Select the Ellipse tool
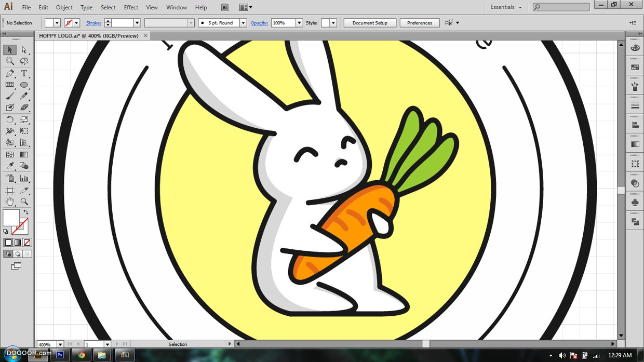The height and width of the screenshot is (362, 644). click(x=24, y=85)
